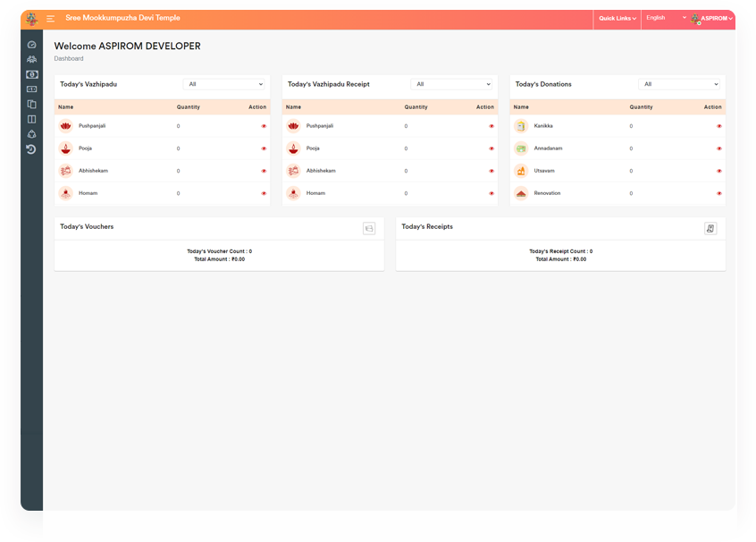This screenshot has width=756, height=542.
Task: Open the ASPIROM user profile menu
Action: pyautogui.click(x=711, y=19)
